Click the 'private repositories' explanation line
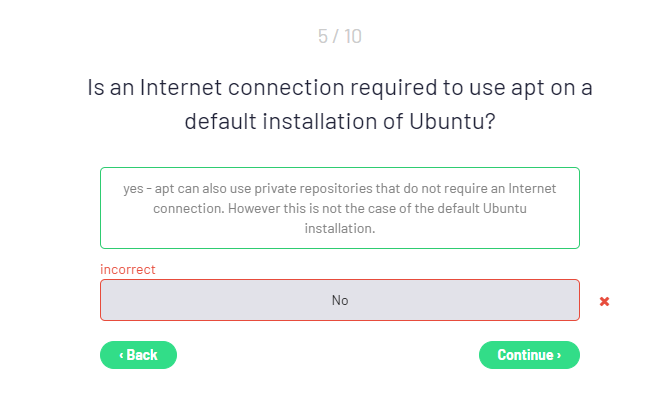The image size is (658, 399). point(339,188)
